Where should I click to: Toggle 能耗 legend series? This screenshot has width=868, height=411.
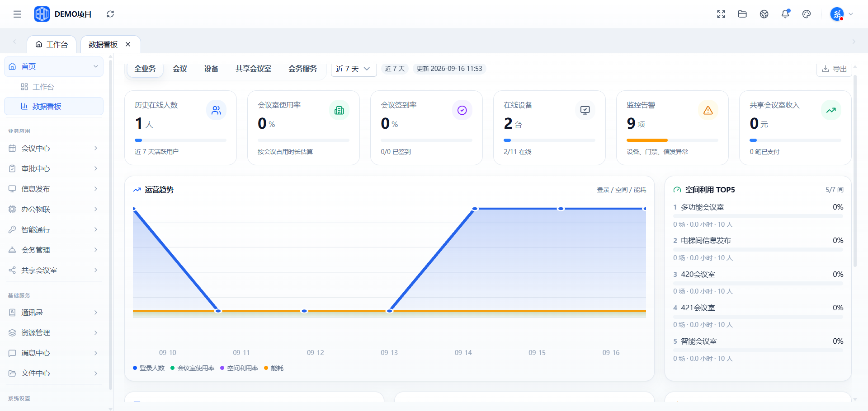tap(274, 368)
